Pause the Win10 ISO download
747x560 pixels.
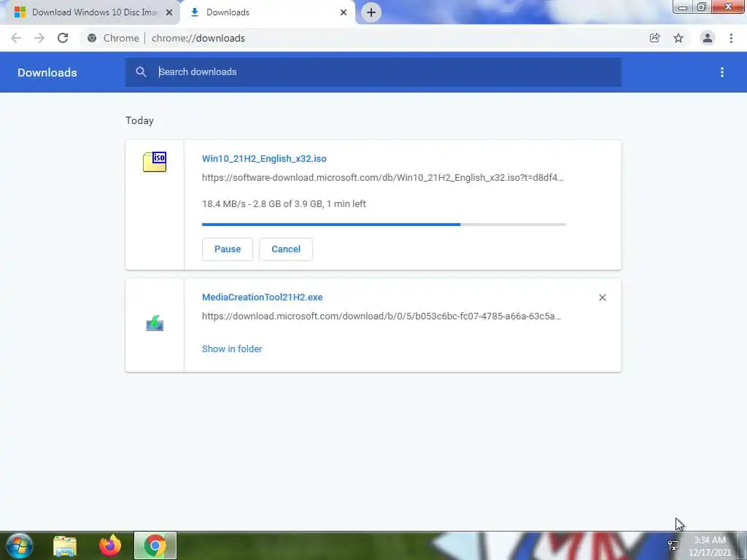[x=228, y=249]
